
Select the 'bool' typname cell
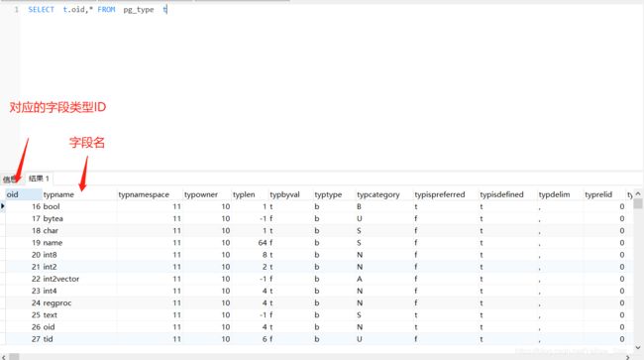(79, 206)
